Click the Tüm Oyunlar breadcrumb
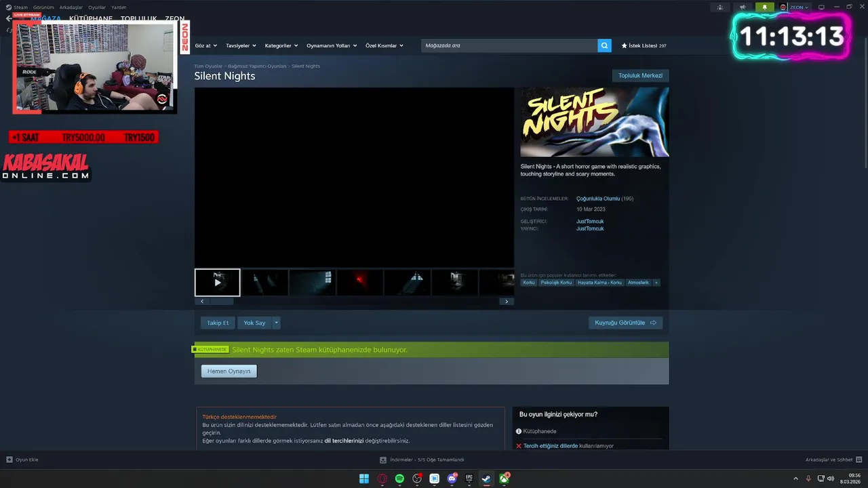 (208, 66)
